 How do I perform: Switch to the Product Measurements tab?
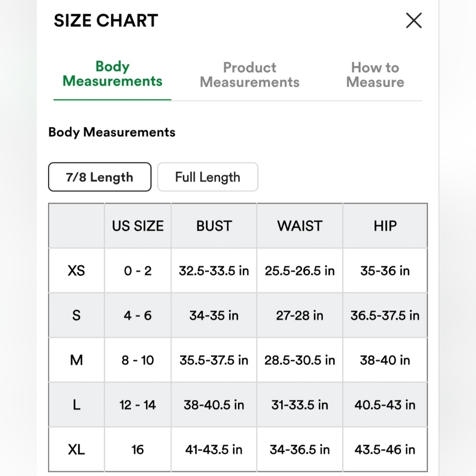tap(250, 75)
